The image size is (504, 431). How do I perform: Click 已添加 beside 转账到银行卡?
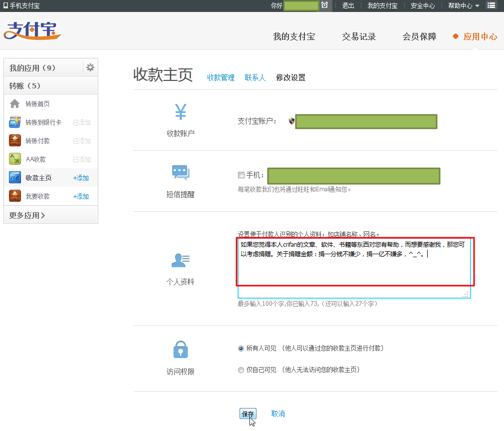tap(82, 122)
